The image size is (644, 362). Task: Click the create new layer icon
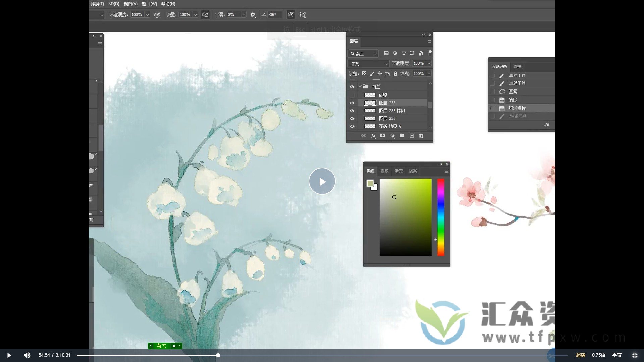click(x=412, y=136)
